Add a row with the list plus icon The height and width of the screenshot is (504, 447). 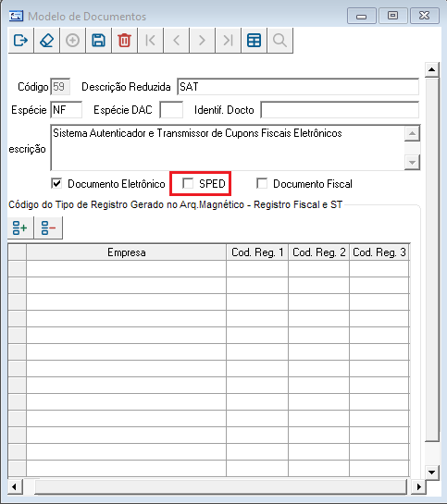(x=20, y=227)
